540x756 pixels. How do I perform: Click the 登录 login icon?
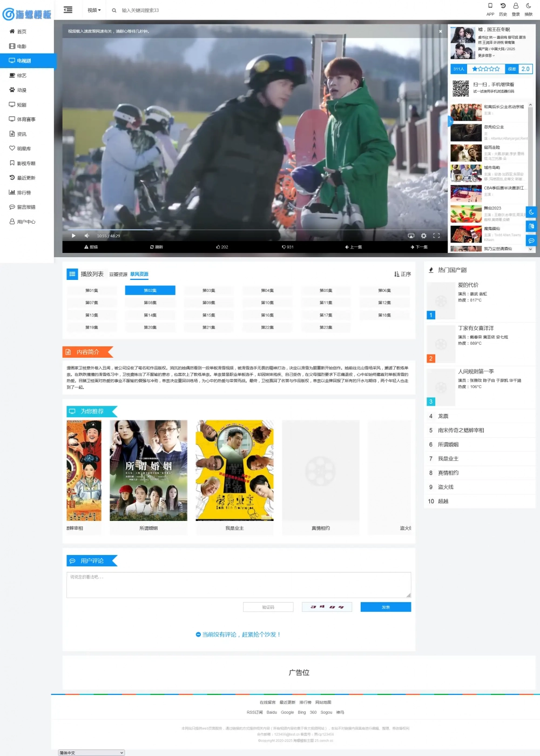516,9
